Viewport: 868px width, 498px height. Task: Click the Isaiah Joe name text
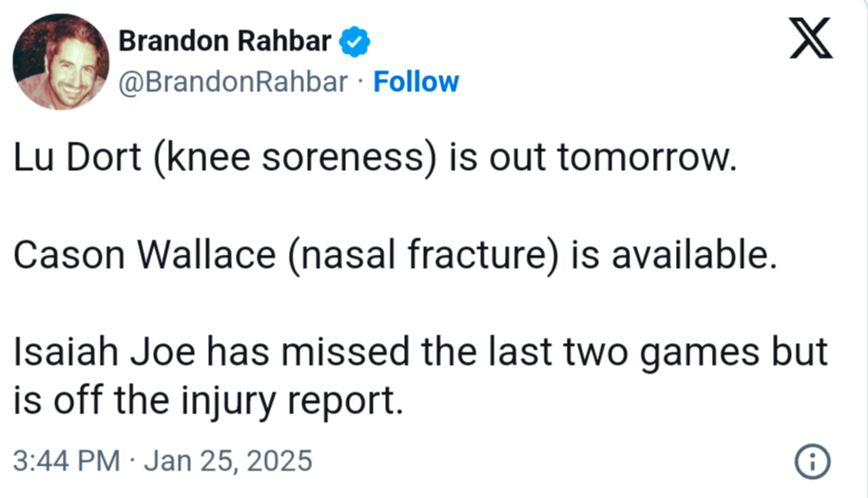tap(104, 352)
